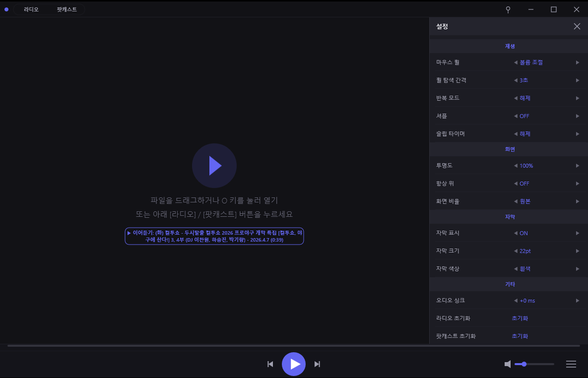Image resolution: width=588 pixels, height=378 pixels.
Task: Increase 자막 크기 with the right arrow
Action: tap(578, 251)
